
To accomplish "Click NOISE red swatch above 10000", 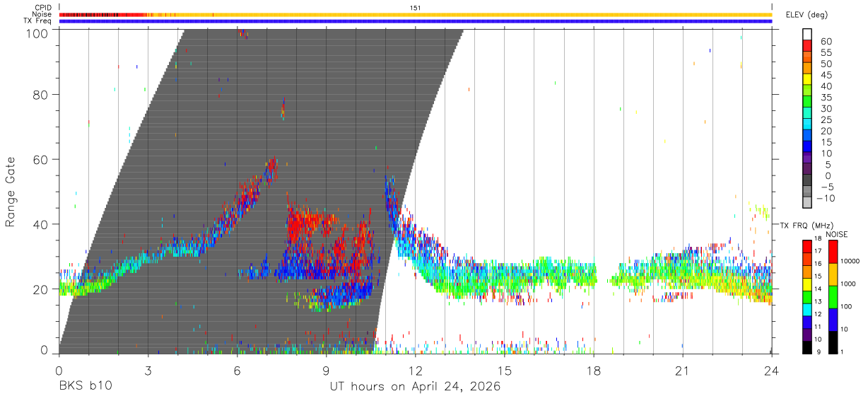I will 833,252.
